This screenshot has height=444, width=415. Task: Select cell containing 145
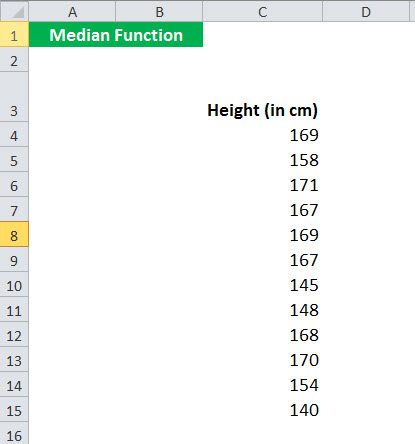click(x=263, y=284)
